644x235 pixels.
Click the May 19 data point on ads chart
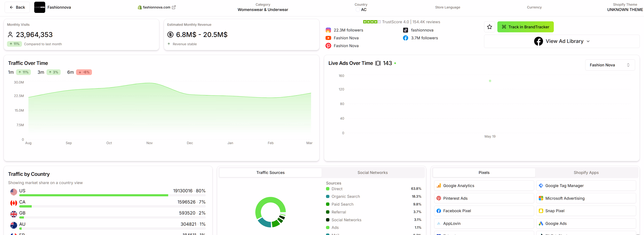(x=490, y=81)
